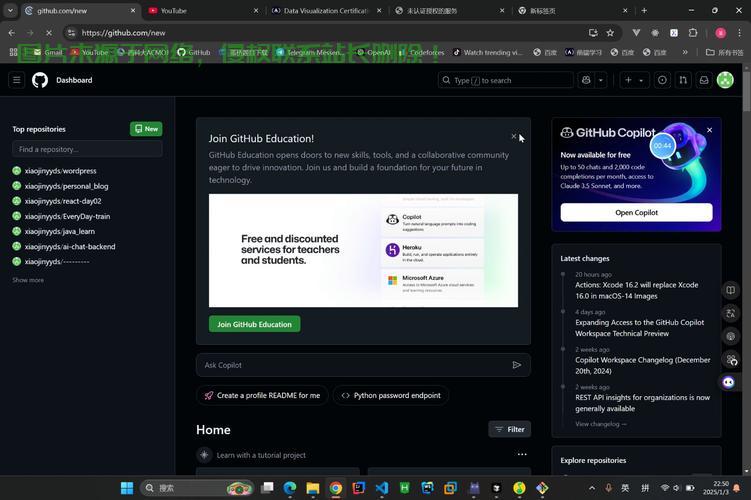
Task: Open the GitHub global navigation hamburger menu
Action: [x=16, y=80]
